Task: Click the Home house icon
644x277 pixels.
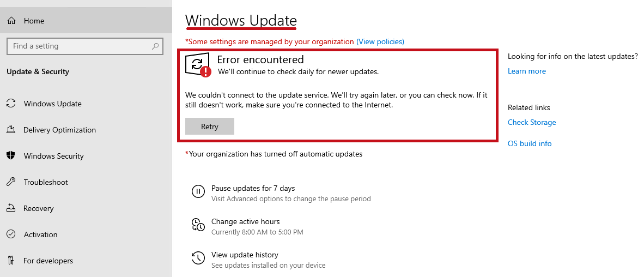Action: [x=11, y=21]
